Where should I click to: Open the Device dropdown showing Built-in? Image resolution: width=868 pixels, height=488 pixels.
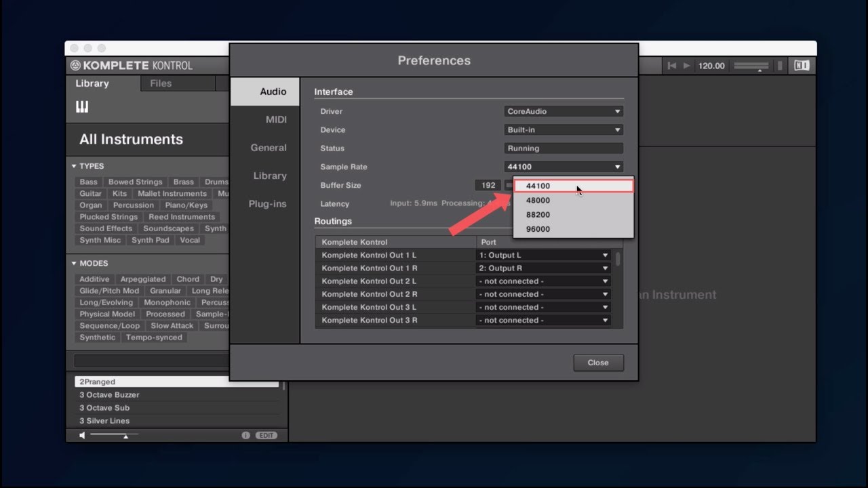point(564,129)
